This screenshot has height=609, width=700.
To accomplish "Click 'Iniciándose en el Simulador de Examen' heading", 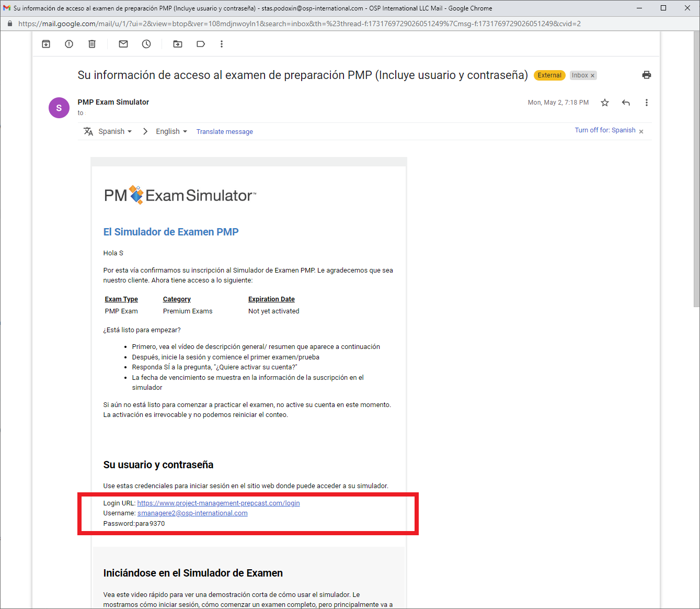I will [x=193, y=573].
